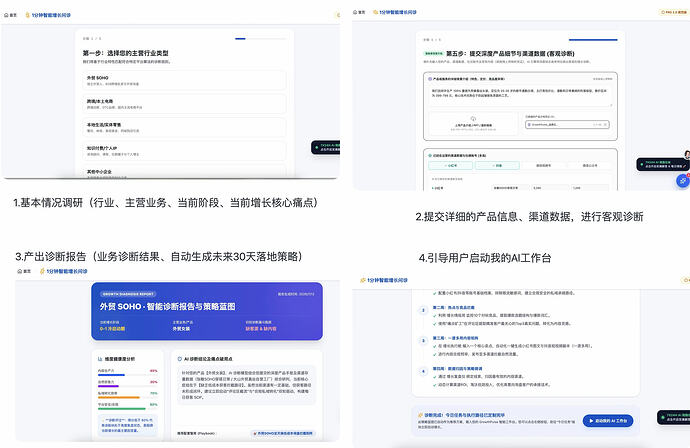The image size is (690, 448).
Task: Select the 知识付费/个人IP industry option
Action: point(184,151)
